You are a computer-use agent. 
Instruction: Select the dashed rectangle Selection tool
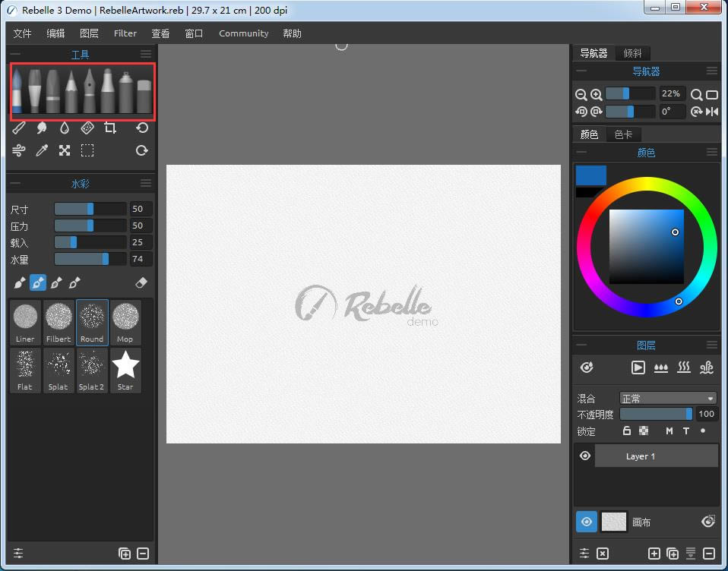pos(87,150)
